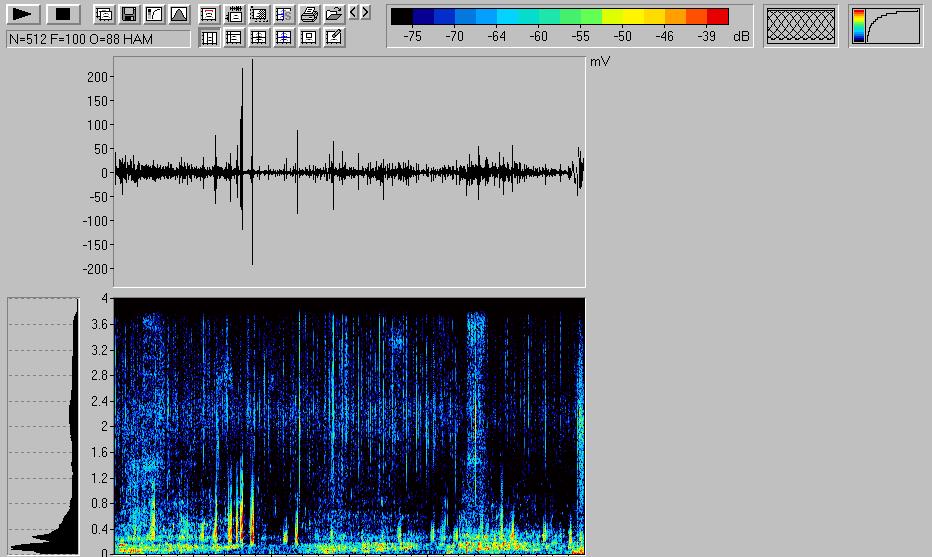The image size is (932, 557).
Task: Click the bell-shaped window function icon
Action: click(179, 14)
